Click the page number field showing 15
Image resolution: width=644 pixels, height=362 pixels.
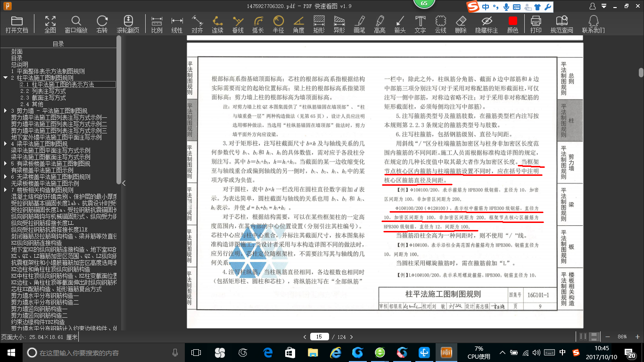click(x=319, y=337)
